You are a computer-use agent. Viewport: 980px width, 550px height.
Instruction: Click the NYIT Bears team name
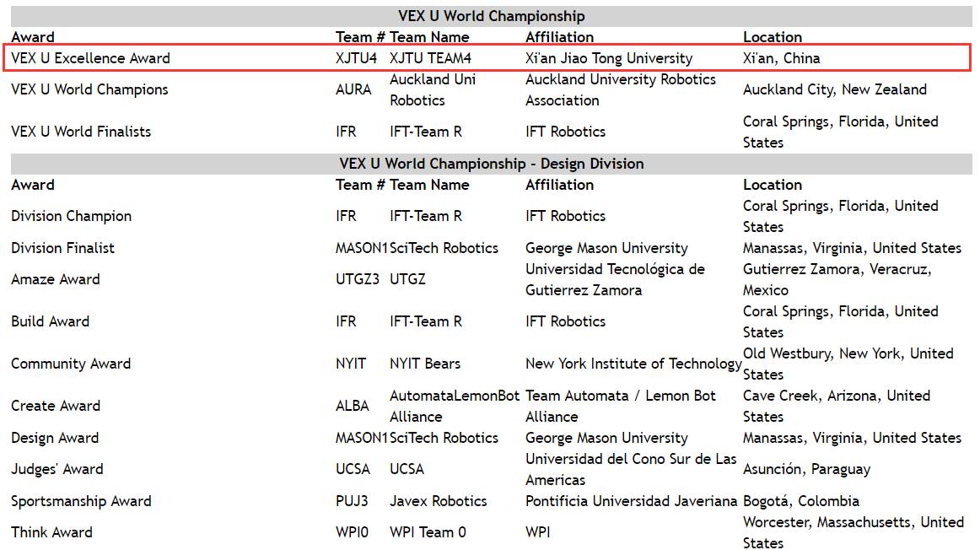click(425, 363)
